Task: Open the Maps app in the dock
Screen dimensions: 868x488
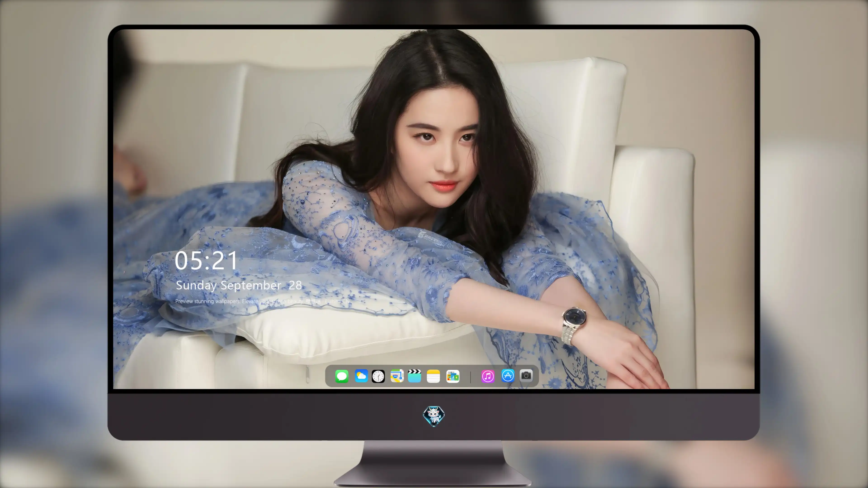Action: (x=397, y=376)
